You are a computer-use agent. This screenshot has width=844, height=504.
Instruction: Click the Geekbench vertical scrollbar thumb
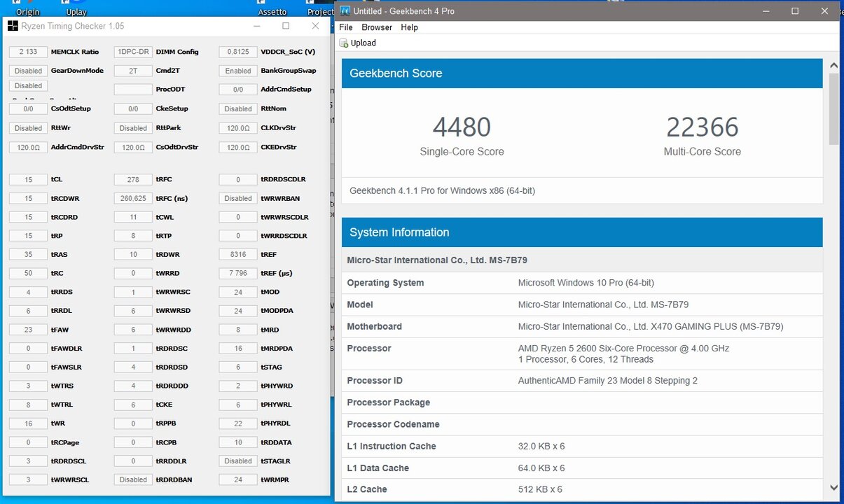point(833,108)
